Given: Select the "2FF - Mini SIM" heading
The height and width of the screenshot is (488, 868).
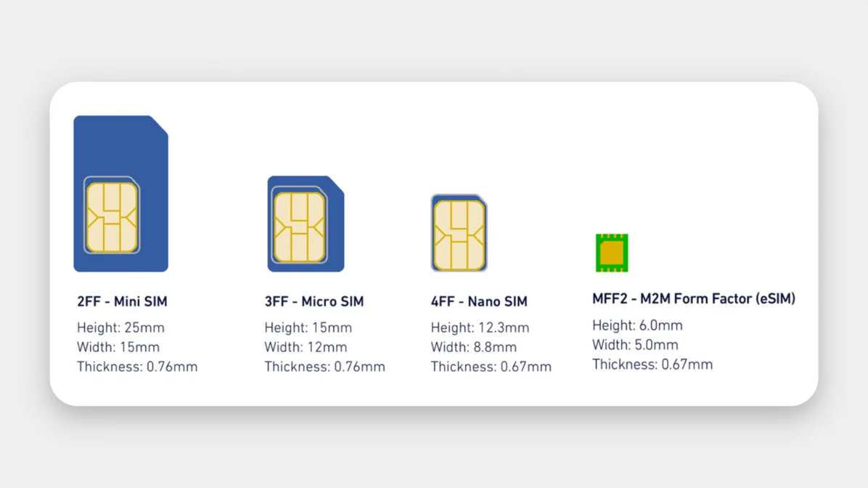Looking at the screenshot, I should pyautogui.click(x=122, y=301).
